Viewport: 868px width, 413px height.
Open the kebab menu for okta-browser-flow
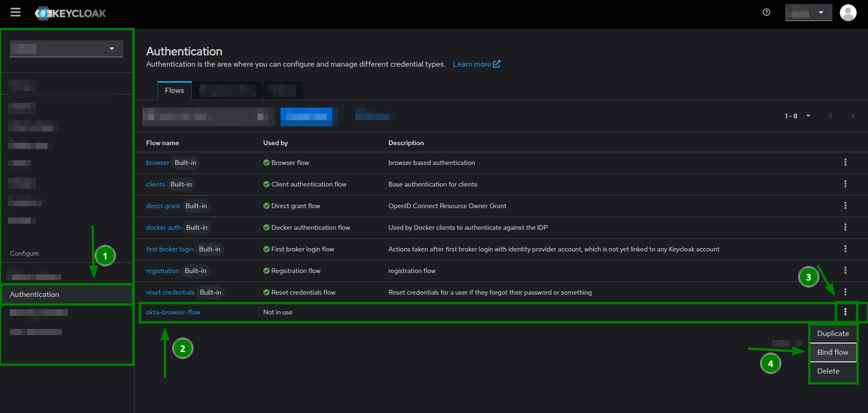click(x=845, y=312)
